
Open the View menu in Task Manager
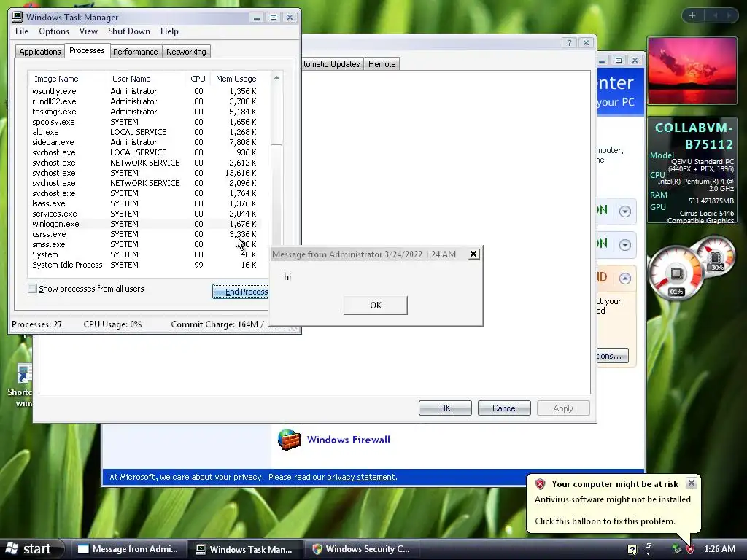click(x=88, y=31)
